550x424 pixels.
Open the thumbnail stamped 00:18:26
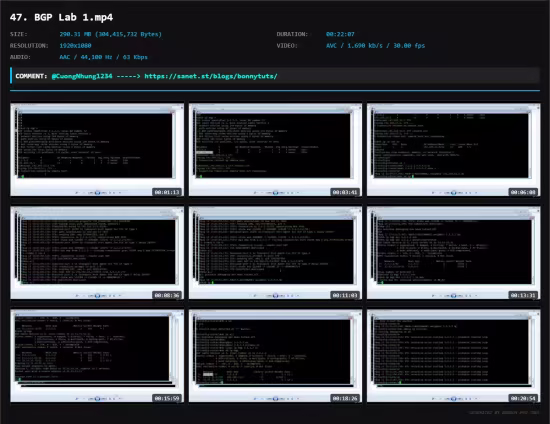click(275, 356)
